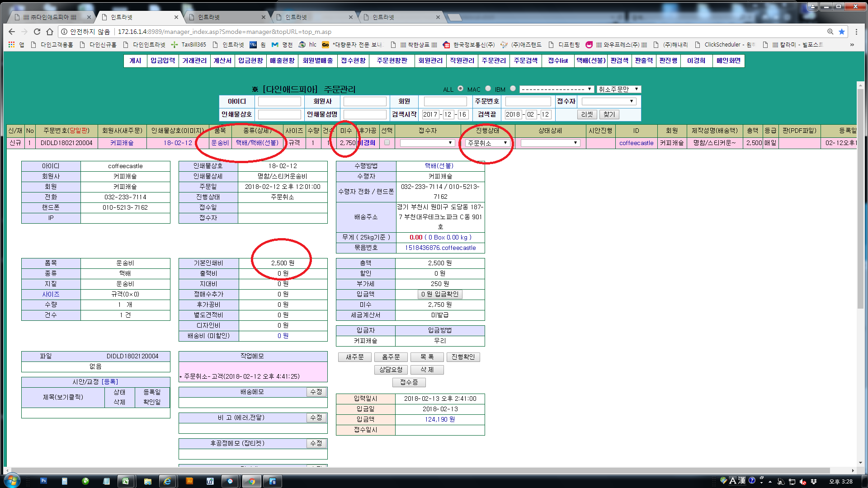Click the bookmark star icon

coord(842,32)
